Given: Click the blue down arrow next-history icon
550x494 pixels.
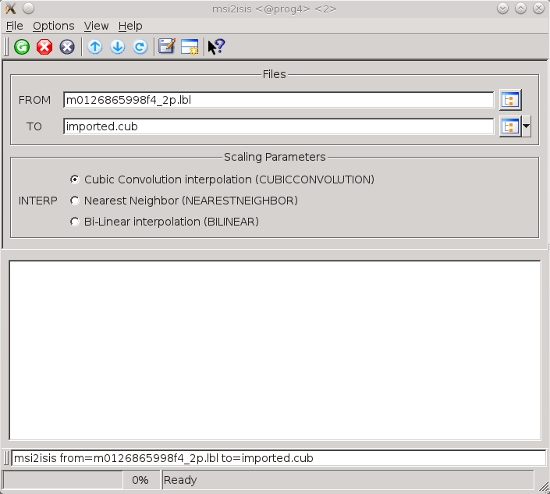Looking at the screenshot, I should point(118,47).
